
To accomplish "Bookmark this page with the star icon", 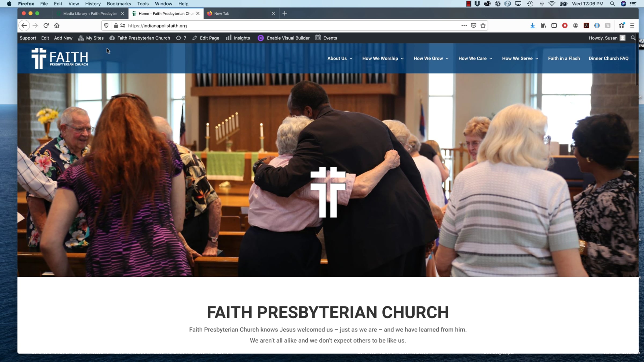I will 483,25.
